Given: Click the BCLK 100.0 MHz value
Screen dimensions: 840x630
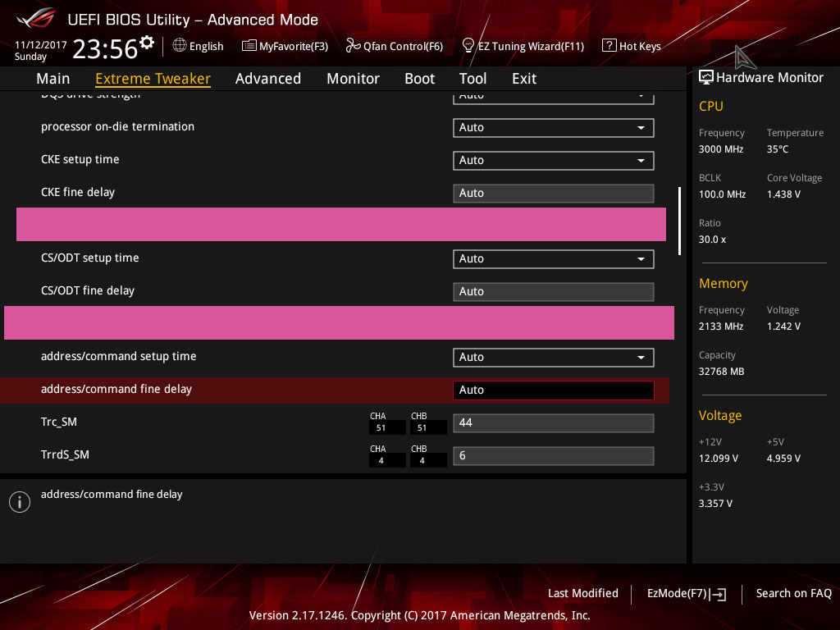Looking at the screenshot, I should click(x=722, y=194).
